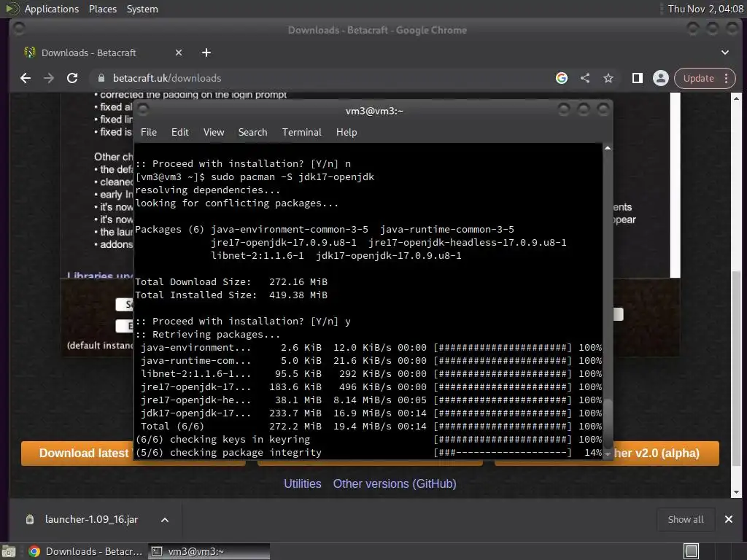Open Chrome three-dot menu
Viewport: 747px width, 560px height.
tap(726, 78)
